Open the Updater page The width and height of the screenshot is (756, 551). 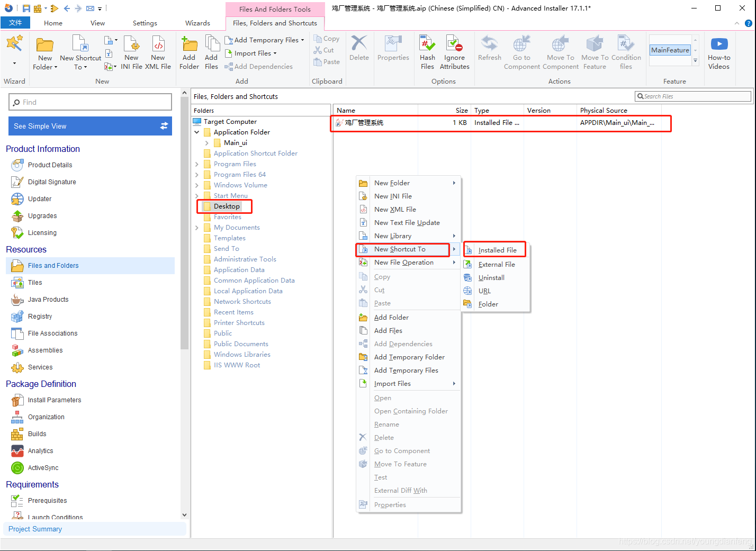(x=40, y=199)
